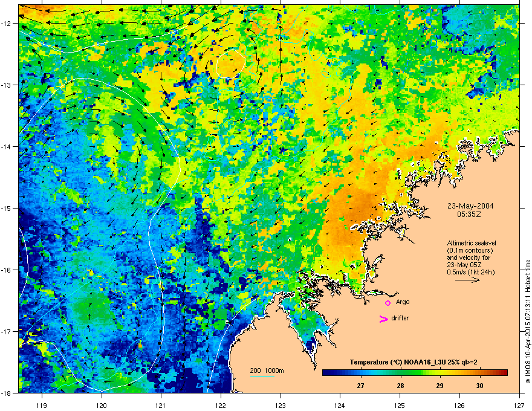Click the latitude -12 axis label

(7, 24)
